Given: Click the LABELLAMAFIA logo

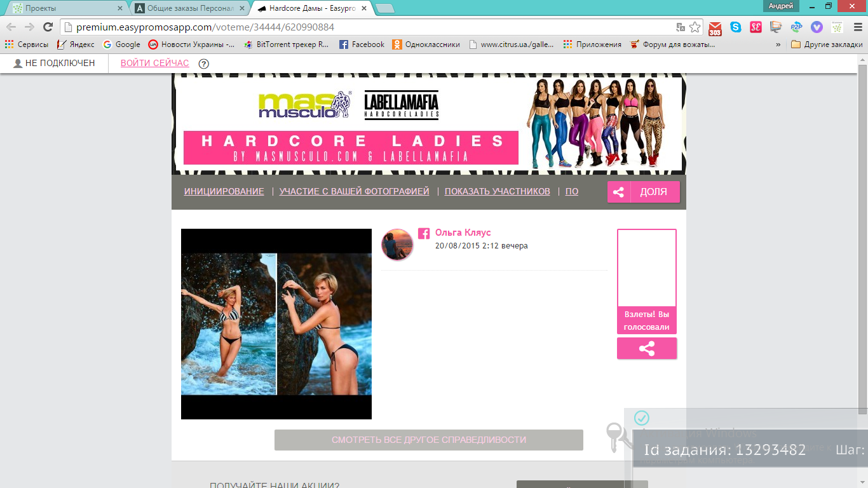Looking at the screenshot, I should (x=401, y=105).
